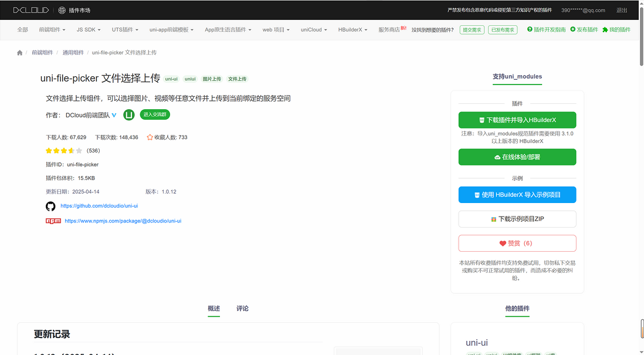
Task: Click 在线体验/部署 button
Action: tap(517, 157)
